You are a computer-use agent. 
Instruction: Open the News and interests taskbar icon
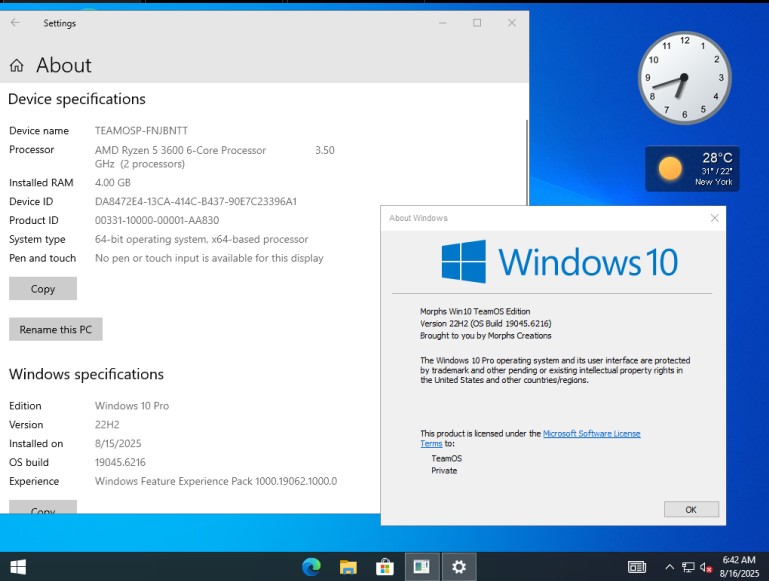(637, 567)
